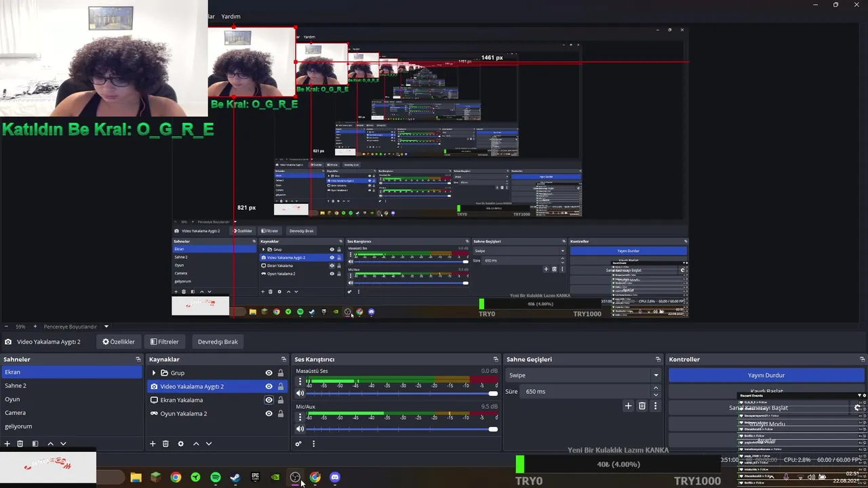Viewport: 868px width, 488px height.
Task: Add a scene transition with plus icon
Action: (628, 405)
